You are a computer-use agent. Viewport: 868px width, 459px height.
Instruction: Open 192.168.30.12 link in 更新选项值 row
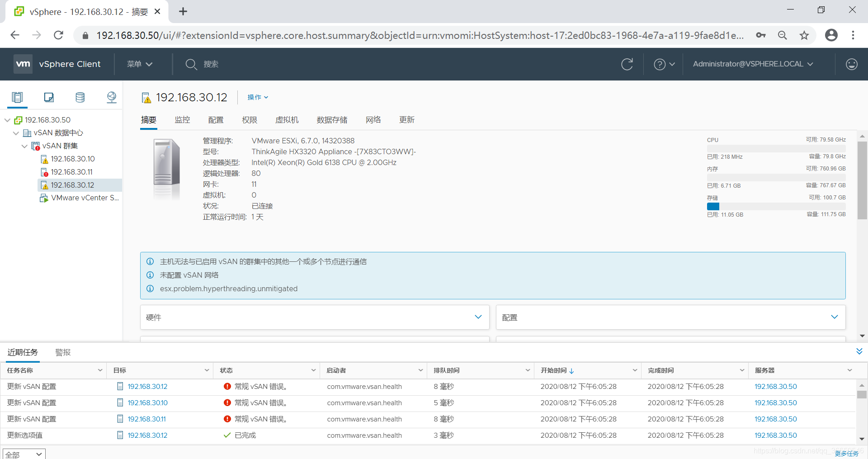(147, 435)
